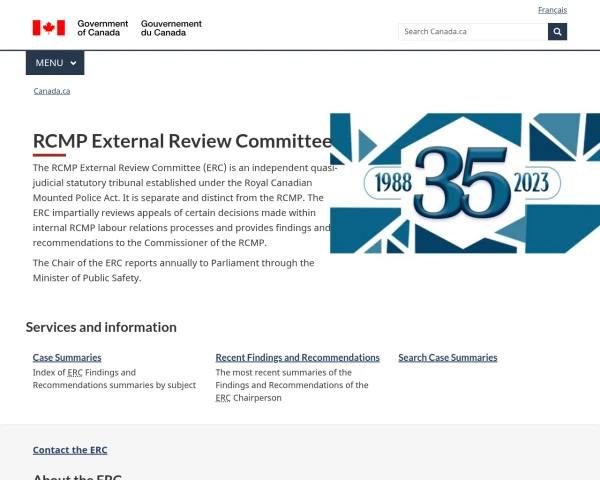Click the 1988 year on the banner
Image resolution: width=600 pixels, height=480 pixels.
point(386,185)
